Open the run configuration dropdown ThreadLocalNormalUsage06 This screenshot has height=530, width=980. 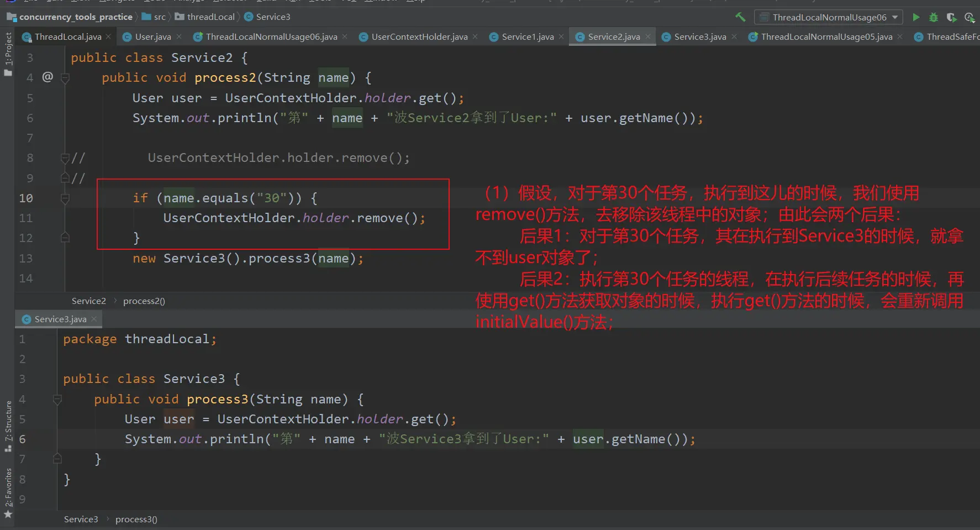(x=829, y=17)
